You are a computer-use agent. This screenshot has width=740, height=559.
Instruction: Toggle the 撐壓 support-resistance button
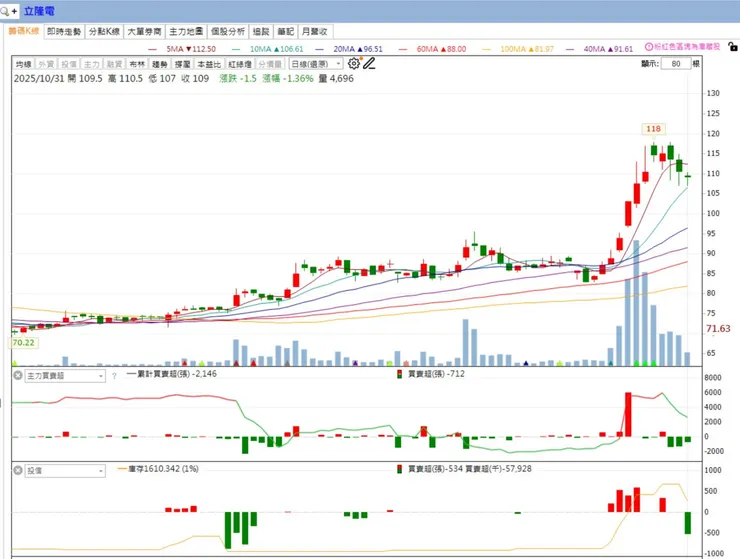(x=183, y=64)
